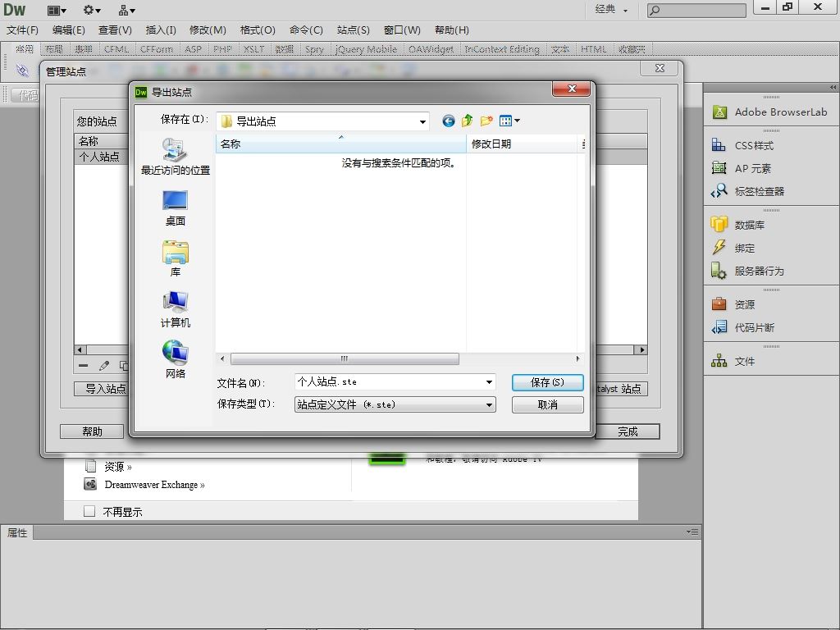Click the left scroll arrow in Manage Sites list
This screenshot has width=840, height=630.
(80, 349)
